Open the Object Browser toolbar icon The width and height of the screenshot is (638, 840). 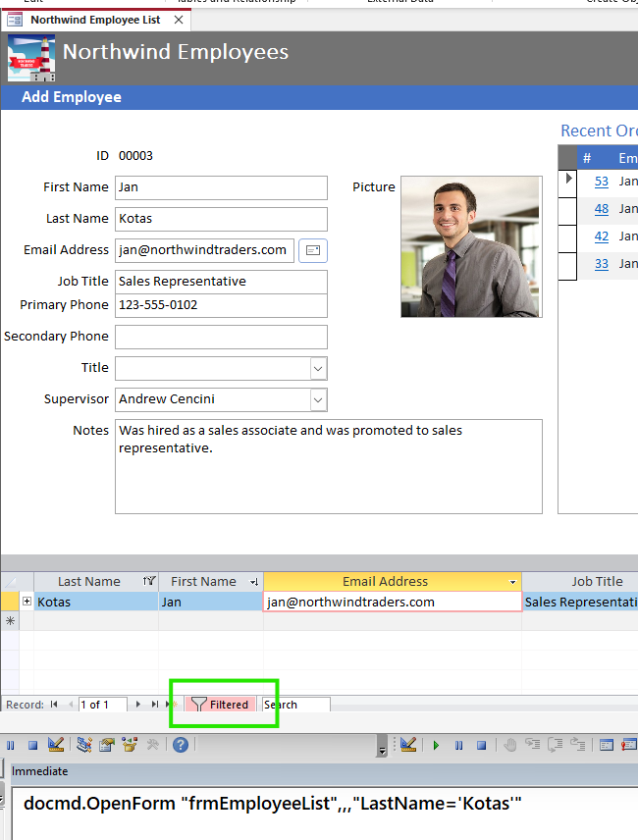coord(130,745)
